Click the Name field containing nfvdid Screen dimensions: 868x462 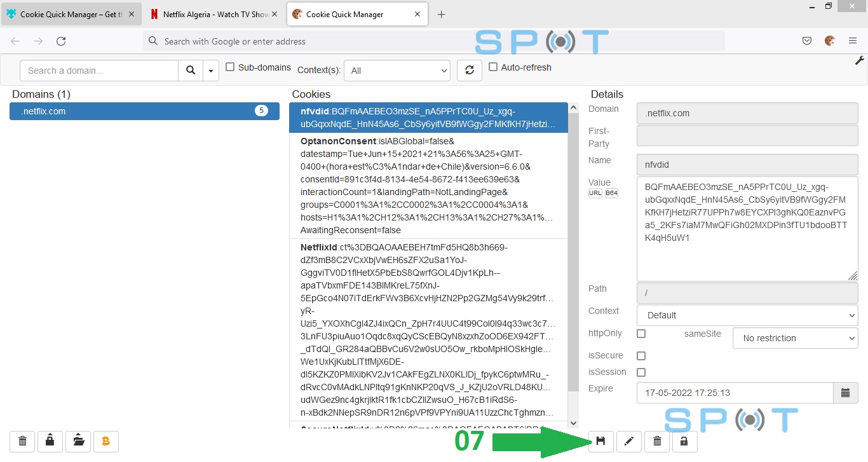747,165
